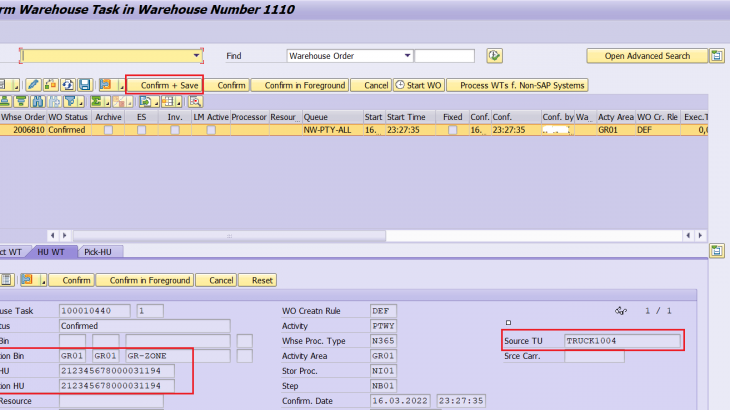Open the layout dropdown arrow in lower toolbar
The height and width of the screenshot is (410, 730).
click(x=43, y=281)
